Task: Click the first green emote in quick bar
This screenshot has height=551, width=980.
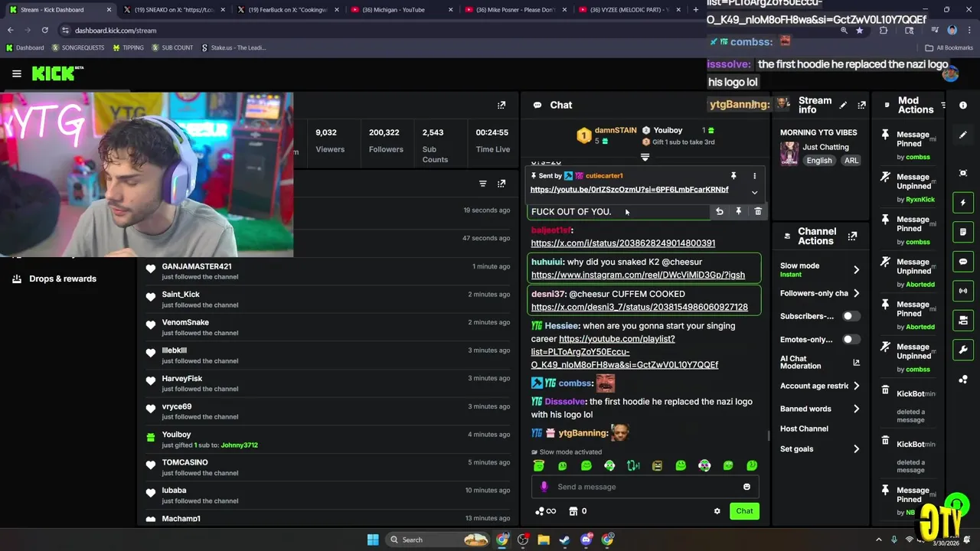Action: click(539, 465)
